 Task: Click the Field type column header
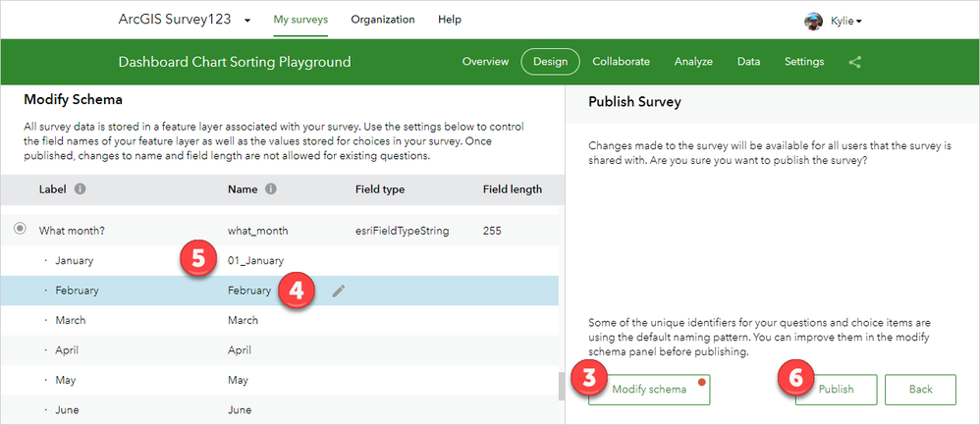point(380,189)
